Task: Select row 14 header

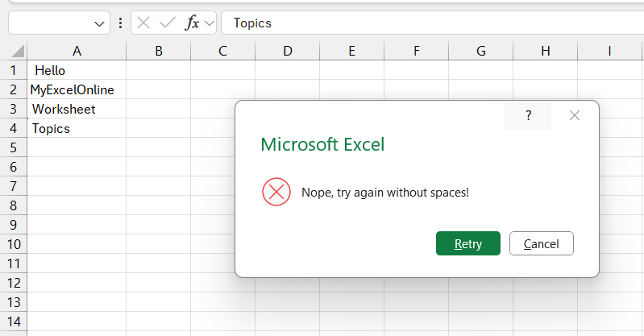Action: [x=14, y=321]
